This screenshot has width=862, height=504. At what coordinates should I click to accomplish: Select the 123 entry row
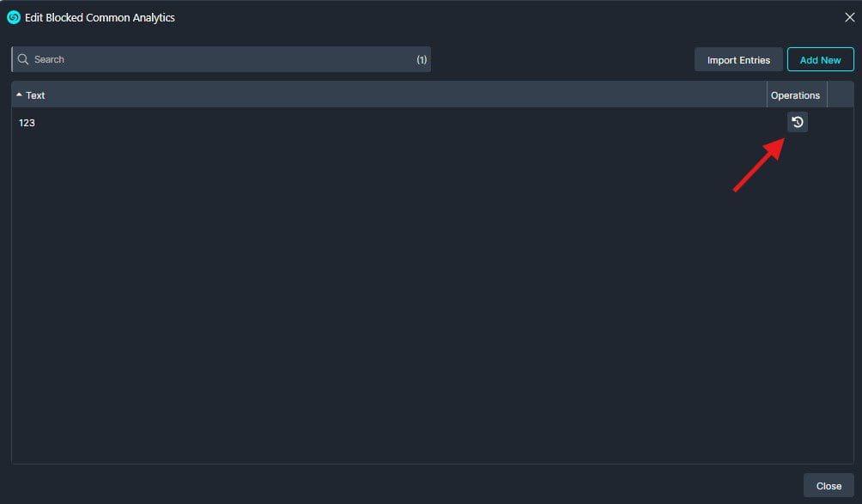(x=432, y=123)
